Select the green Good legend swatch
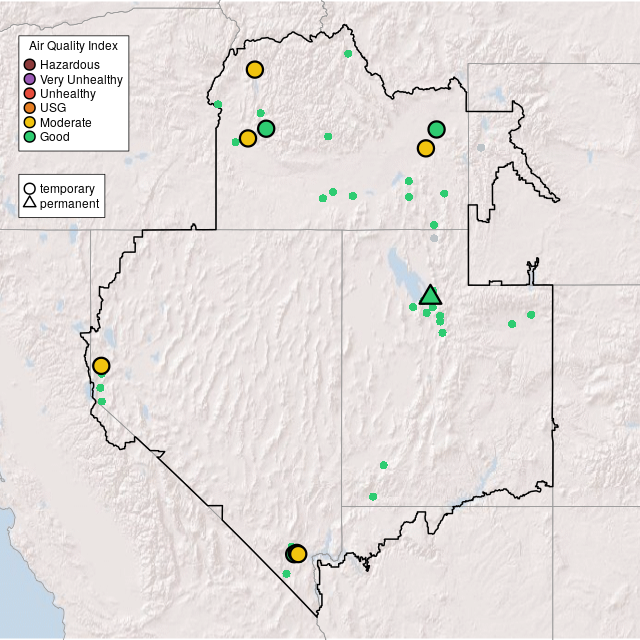The height and width of the screenshot is (640, 640). point(30,136)
